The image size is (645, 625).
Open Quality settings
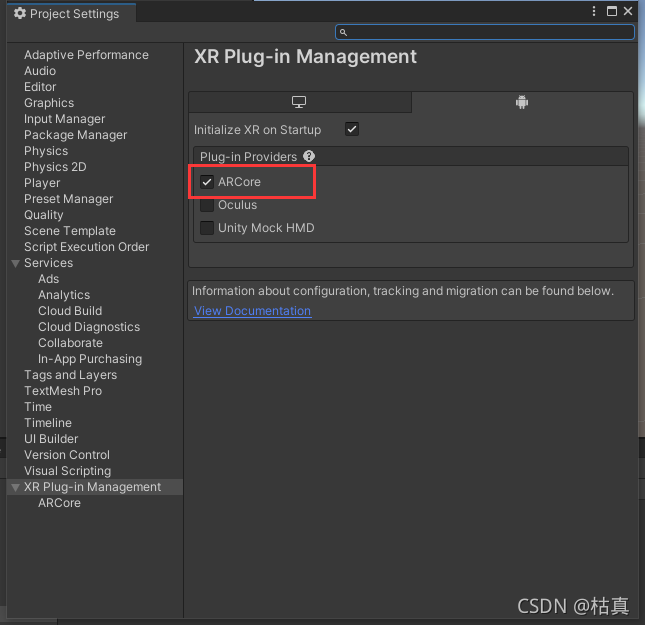[x=44, y=215]
